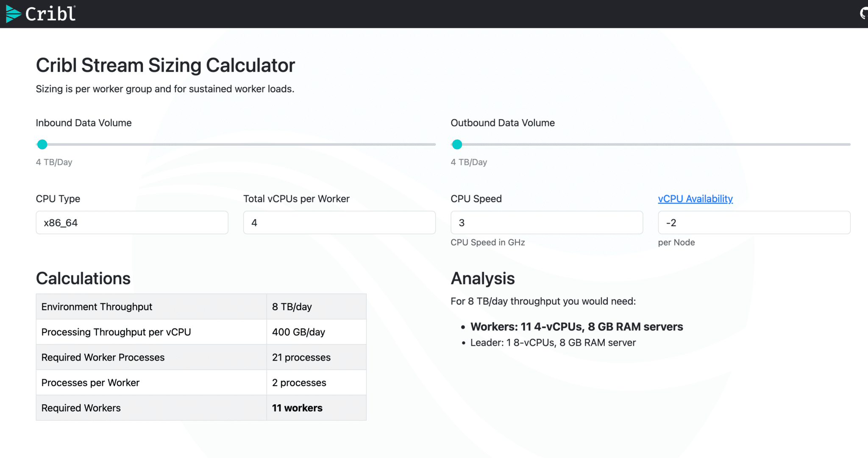Select the Required Worker Processes label
The height and width of the screenshot is (458, 868).
point(103,358)
